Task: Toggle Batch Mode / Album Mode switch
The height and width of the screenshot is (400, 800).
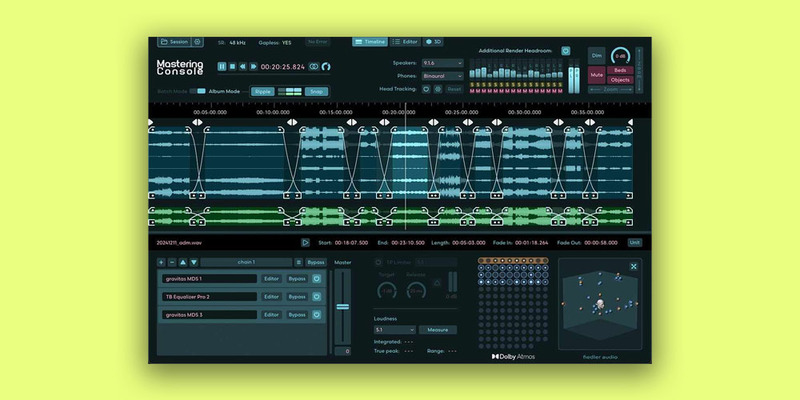Action: tap(201, 90)
